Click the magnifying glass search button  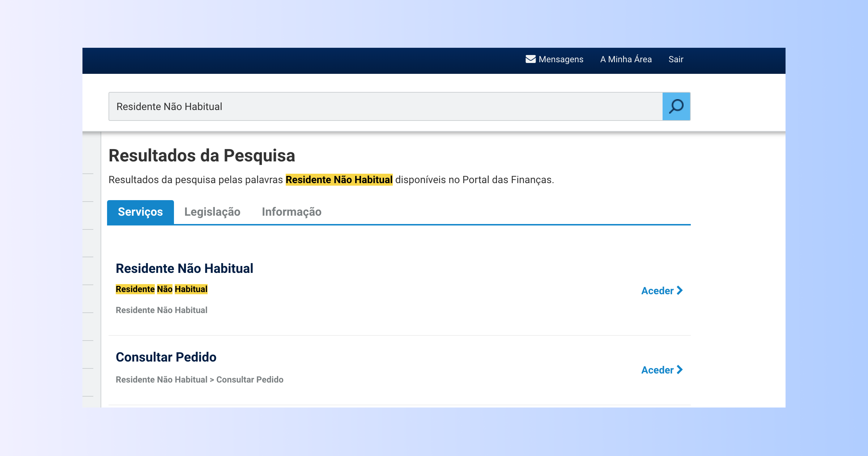(x=676, y=106)
